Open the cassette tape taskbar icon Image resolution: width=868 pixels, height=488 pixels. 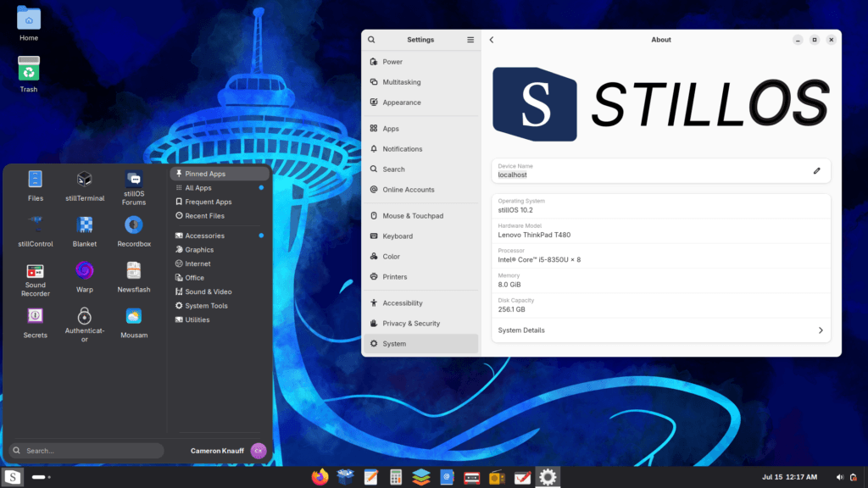pyautogui.click(x=471, y=477)
